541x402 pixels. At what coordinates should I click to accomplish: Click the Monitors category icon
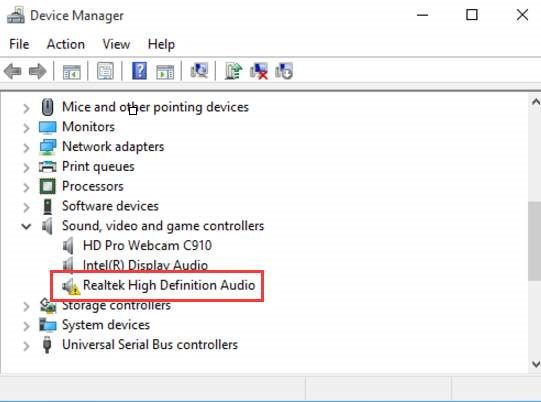click(x=47, y=127)
